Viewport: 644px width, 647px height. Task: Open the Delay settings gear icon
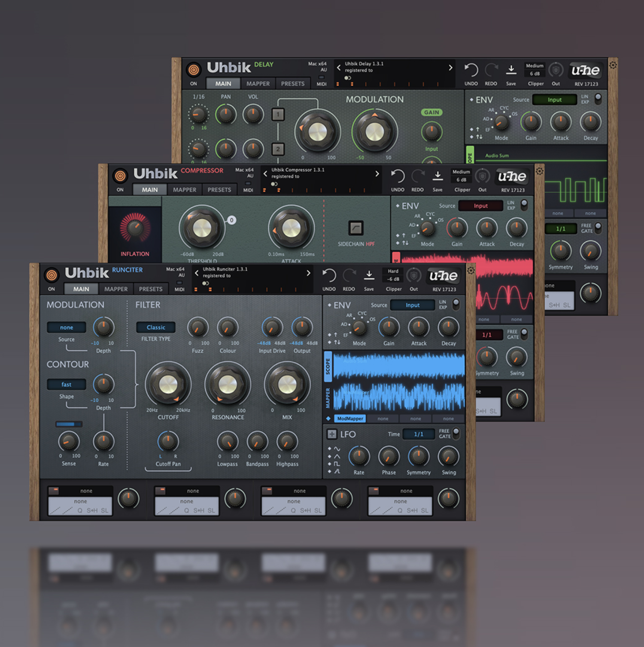(x=613, y=65)
